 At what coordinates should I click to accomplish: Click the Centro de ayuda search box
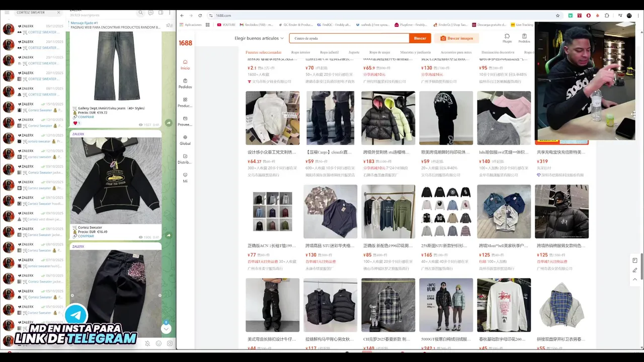click(349, 38)
